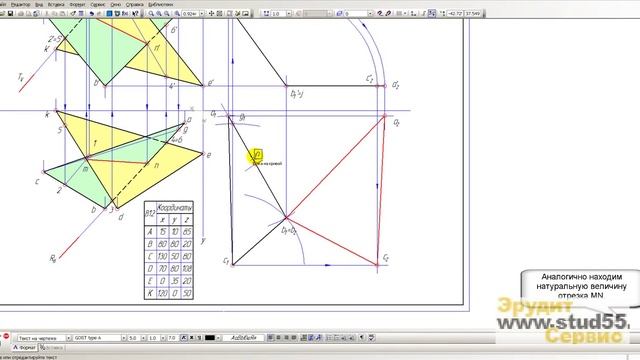Image resolution: width=640 pixels, height=360 pixels.
Task: Align text to the right
Action: pos(286,338)
